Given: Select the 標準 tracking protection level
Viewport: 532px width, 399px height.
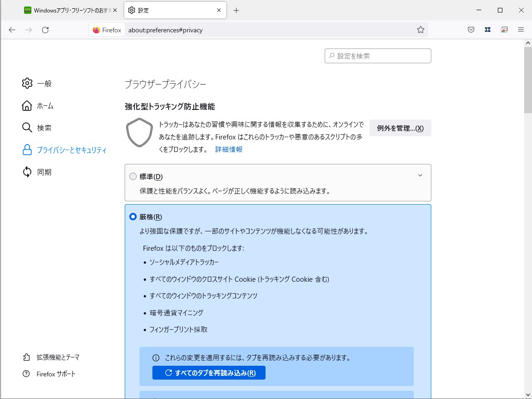Looking at the screenshot, I should (133, 176).
